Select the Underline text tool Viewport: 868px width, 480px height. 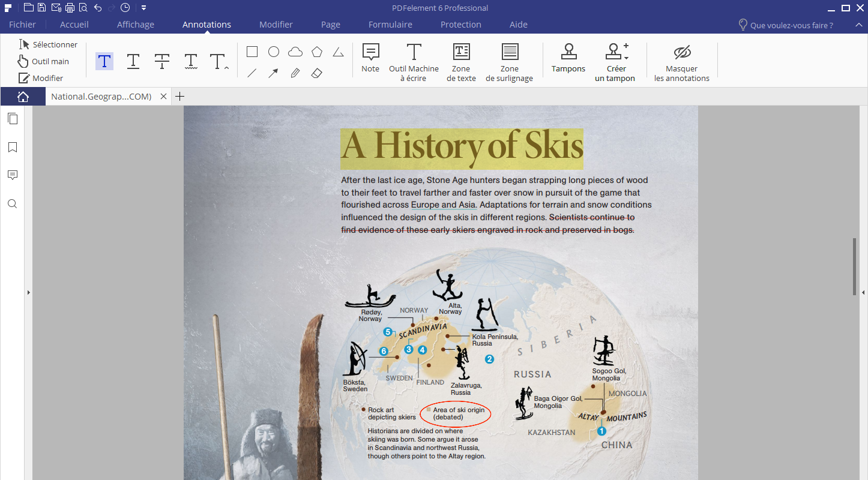point(133,61)
